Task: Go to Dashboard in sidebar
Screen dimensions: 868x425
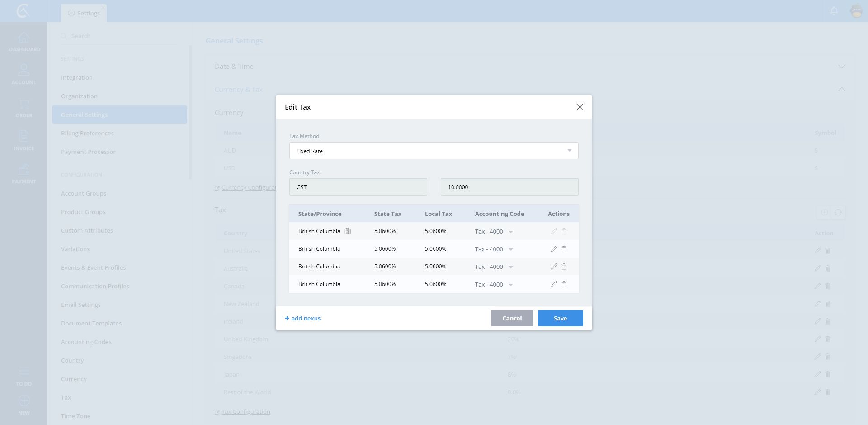Action: 24,42
